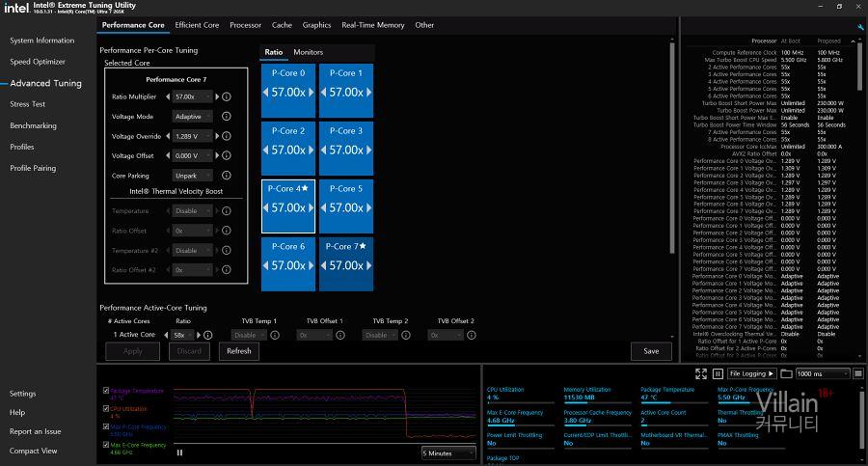Click the Ratio Multiplier info icon
The image size is (868, 466).
pyautogui.click(x=227, y=96)
